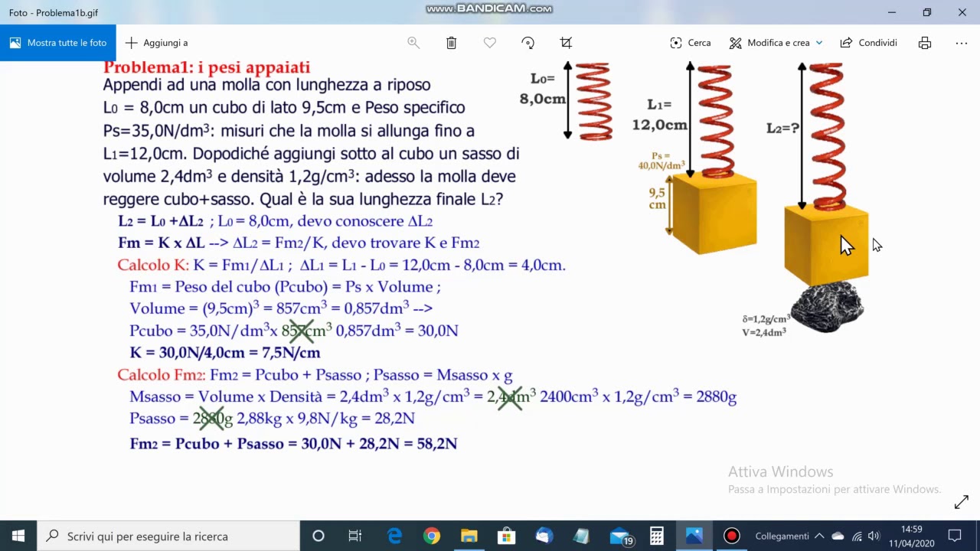Click the full-screen expand arrows icon
Image resolution: width=980 pixels, height=551 pixels.
point(962,502)
